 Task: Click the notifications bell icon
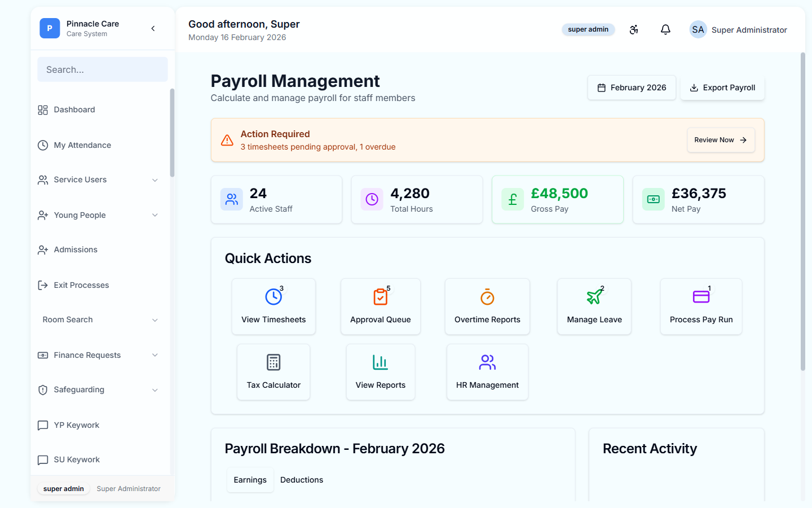pyautogui.click(x=665, y=29)
